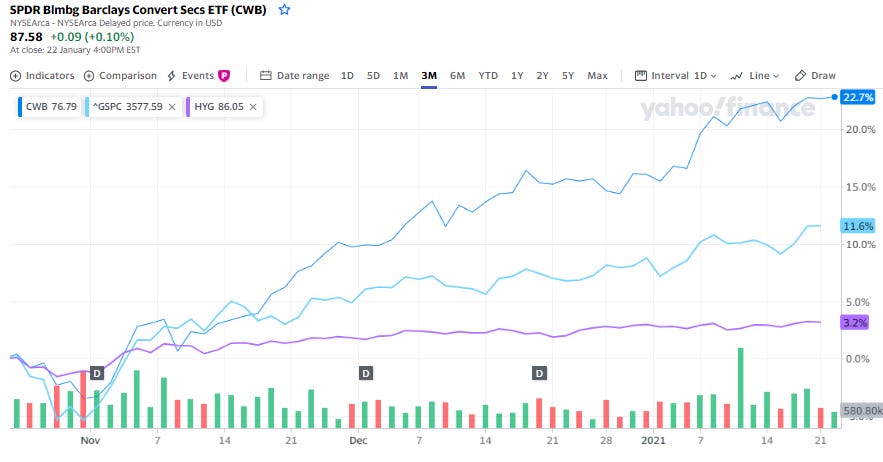Click the 3.2% HYG value label
Image resolution: width=883 pixels, height=462 pixels.
855,323
